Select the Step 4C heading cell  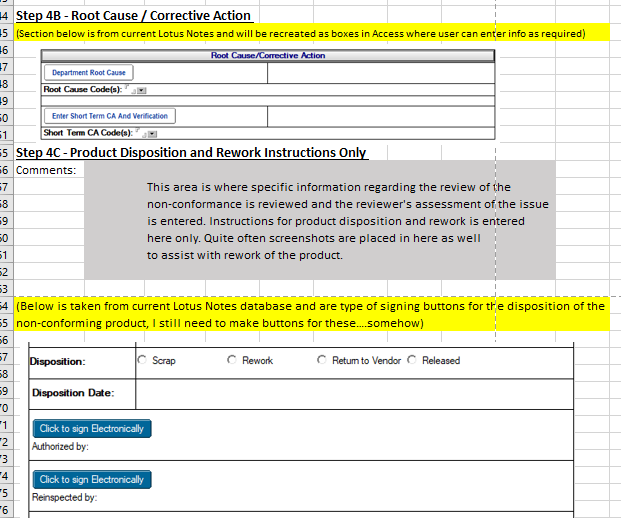[191, 152]
